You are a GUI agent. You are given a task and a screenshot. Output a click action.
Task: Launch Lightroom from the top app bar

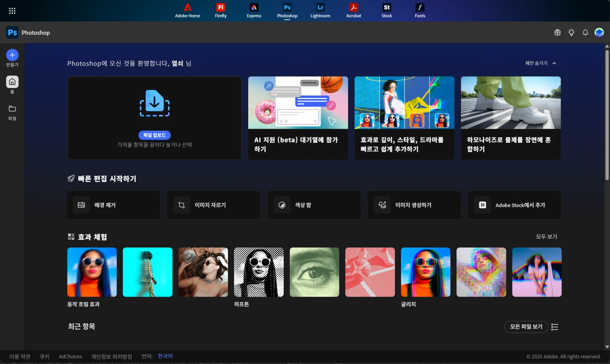click(320, 10)
